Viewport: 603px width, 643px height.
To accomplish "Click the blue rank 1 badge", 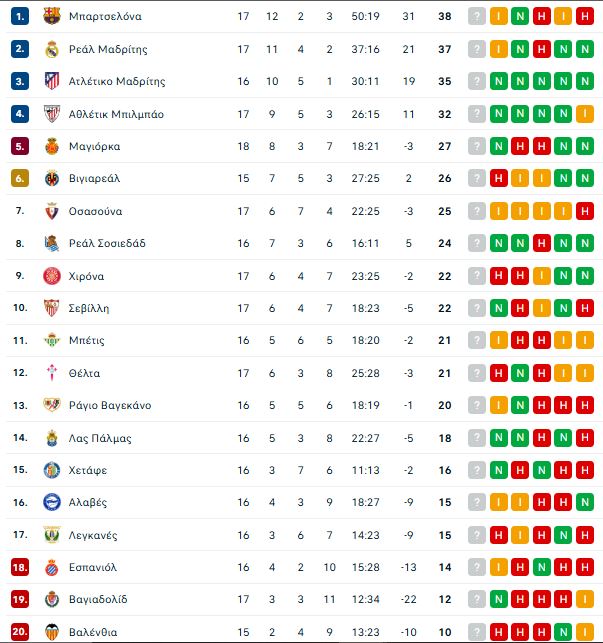I will pyautogui.click(x=20, y=16).
